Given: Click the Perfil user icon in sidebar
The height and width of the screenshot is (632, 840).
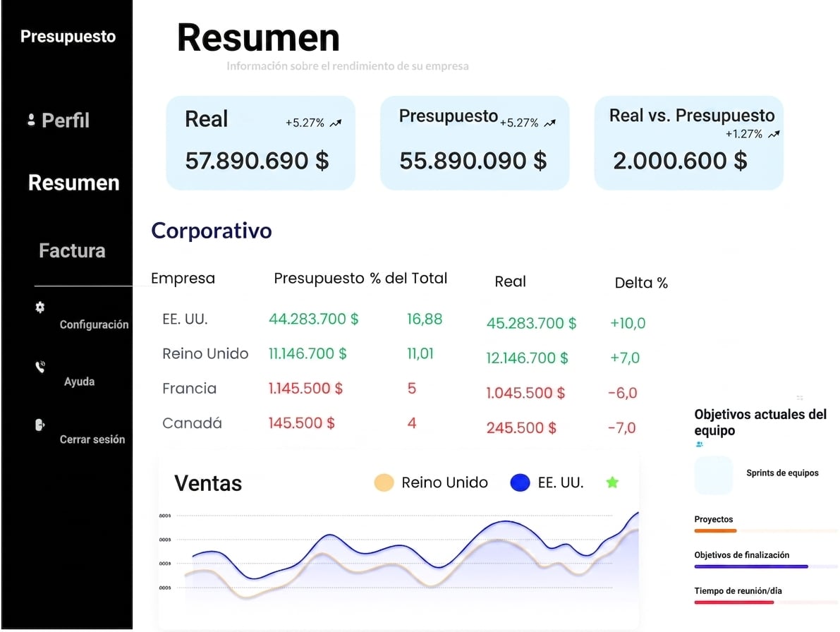Looking at the screenshot, I should pyautogui.click(x=31, y=120).
